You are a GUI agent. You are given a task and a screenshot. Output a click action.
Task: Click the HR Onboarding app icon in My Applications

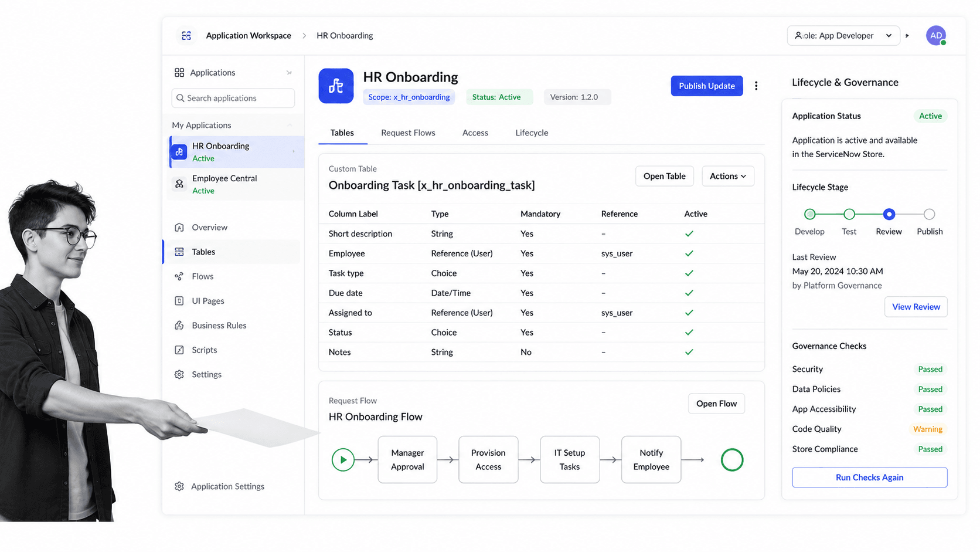pos(179,152)
